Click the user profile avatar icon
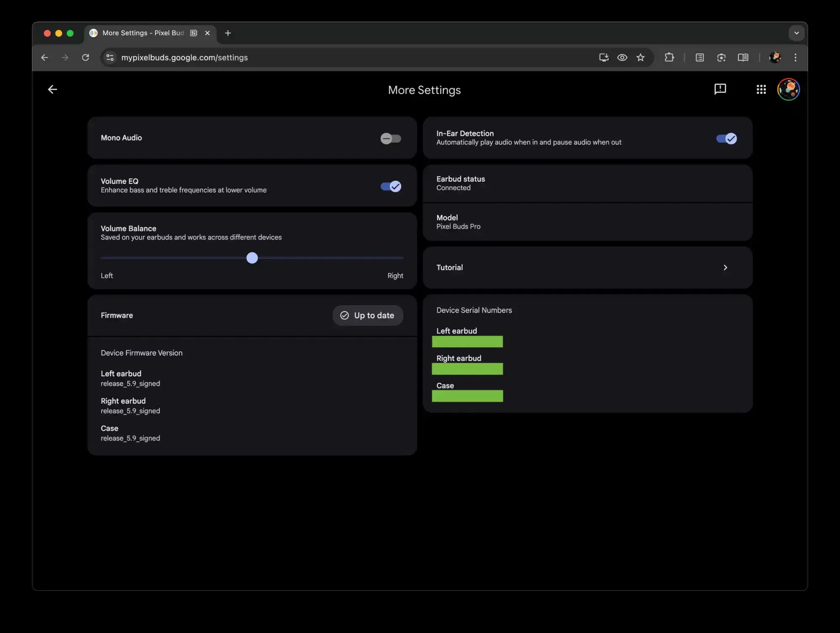This screenshot has width=840, height=633. (x=789, y=89)
